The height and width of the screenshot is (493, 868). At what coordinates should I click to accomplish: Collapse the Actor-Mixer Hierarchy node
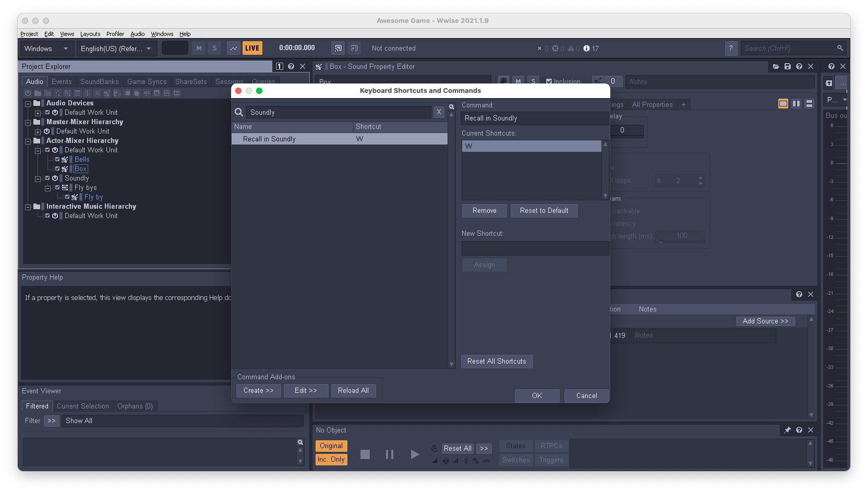(x=28, y=141)
